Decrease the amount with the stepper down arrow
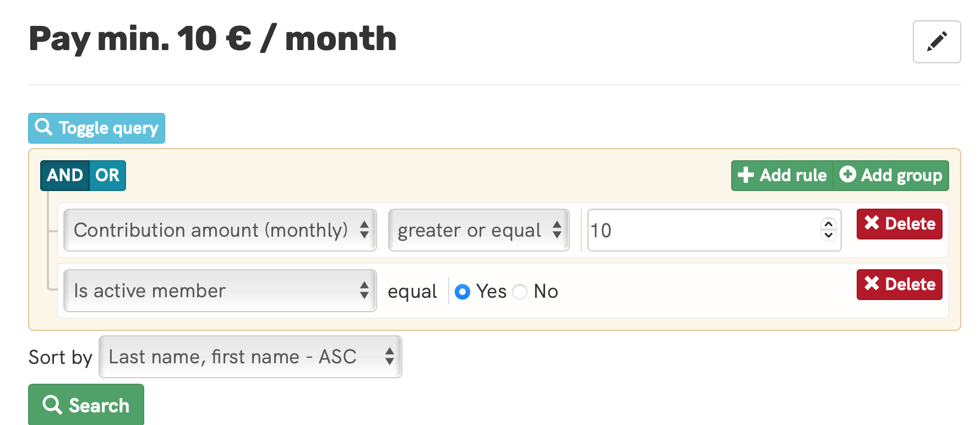Image resolution: width=980 pixels, height=425 pixels. pyautogui.click(x=829, y=236)
